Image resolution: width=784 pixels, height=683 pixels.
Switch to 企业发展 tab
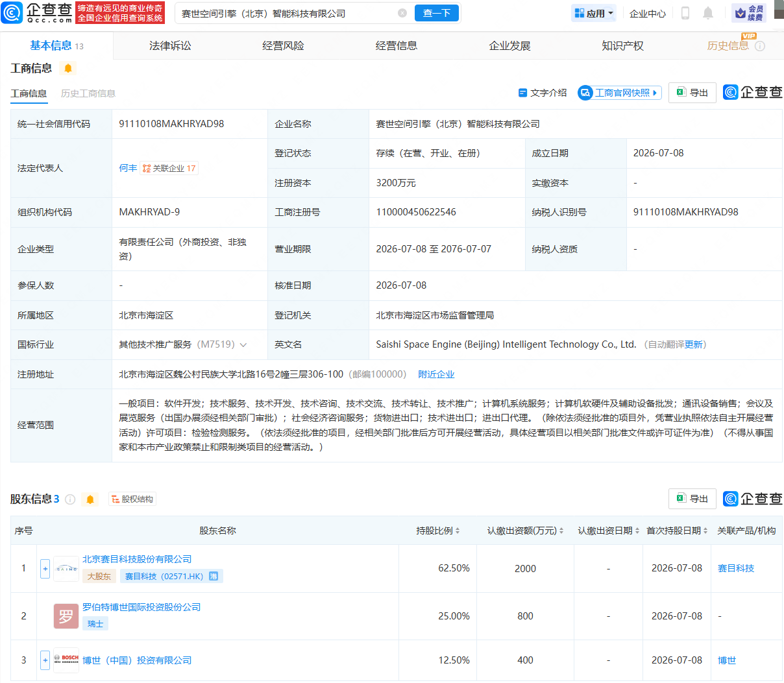pos(509,45)
